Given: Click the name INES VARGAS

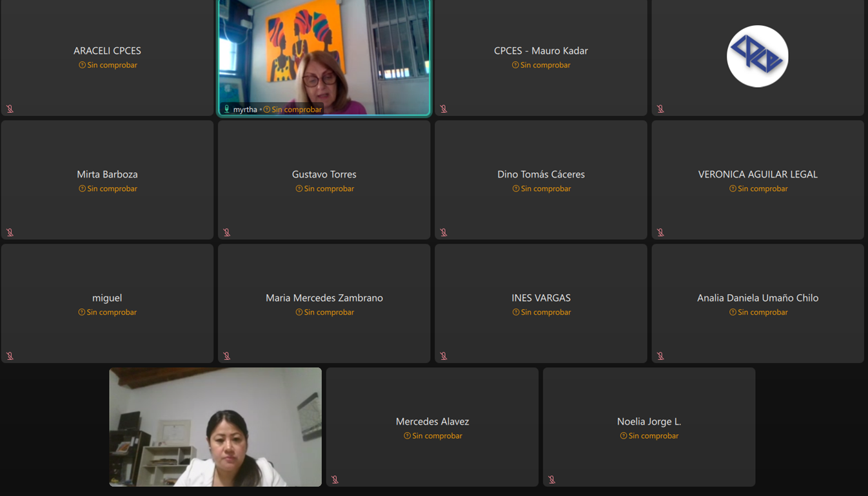Looking at the screenshot, I should coord(541,298).
